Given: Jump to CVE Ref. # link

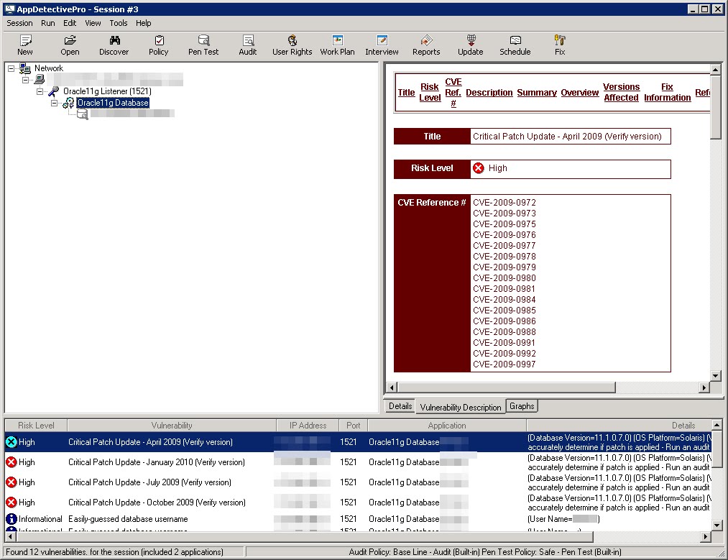Looking at the screenshot, I should 453,93.
